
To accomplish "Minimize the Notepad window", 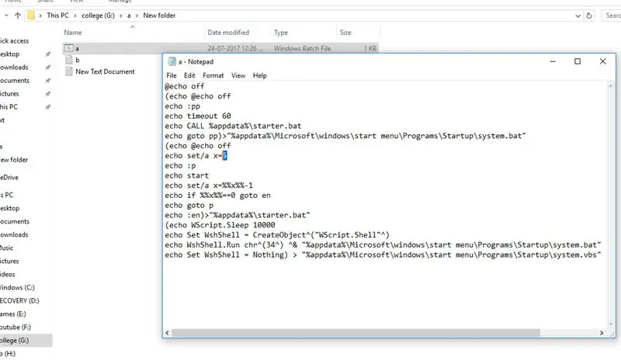I will 553,61.
